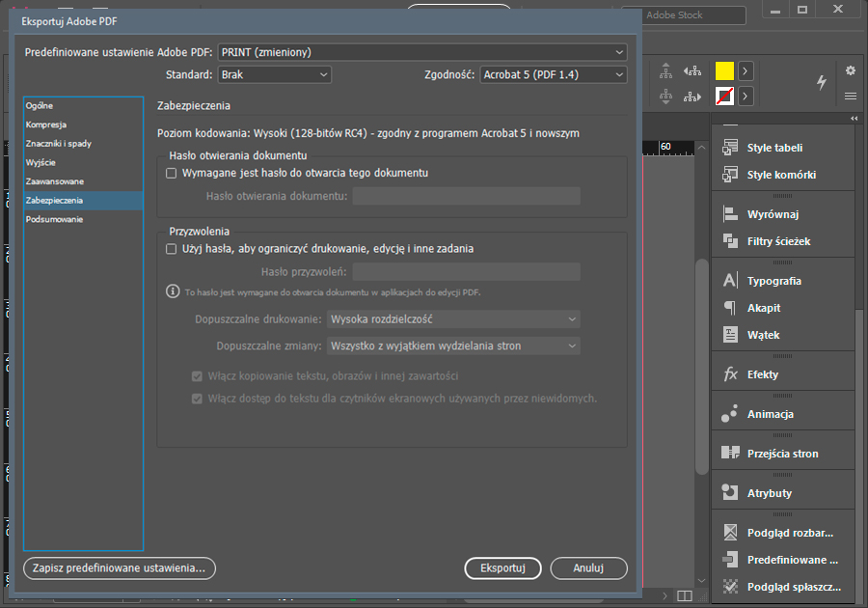Click the Eksportuj button

click(502, 568)
